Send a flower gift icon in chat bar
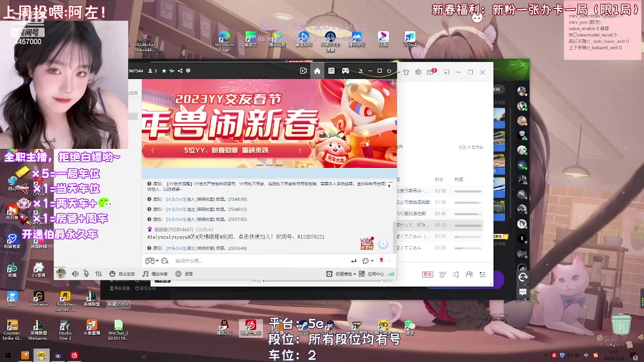This screenshot has height=362, width=644. click(x=381, y=260)
